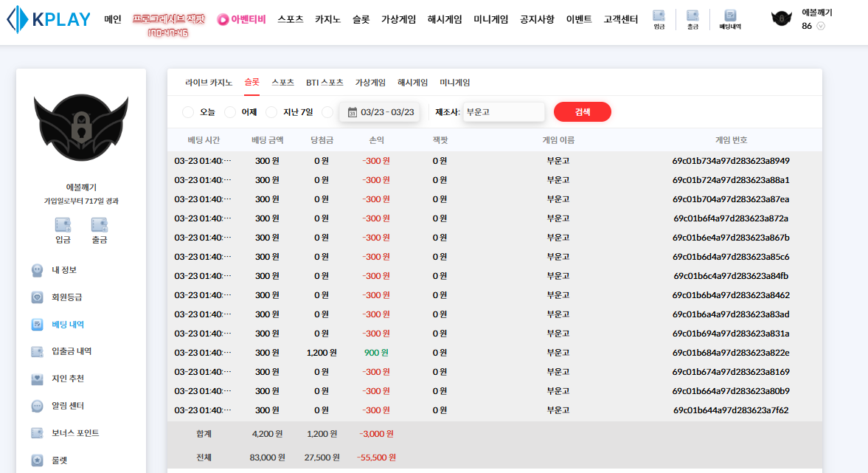Click sidebar 출금 wallet icon

[x=99, y=225]
